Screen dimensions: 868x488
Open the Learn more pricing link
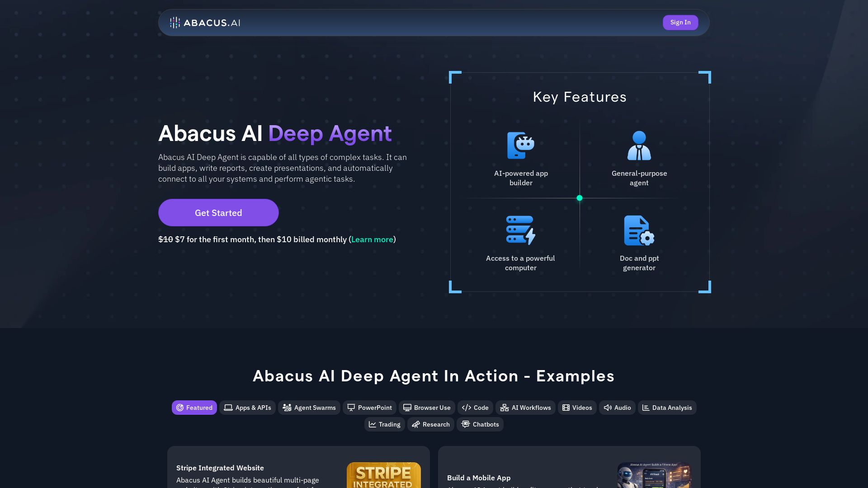372,239
